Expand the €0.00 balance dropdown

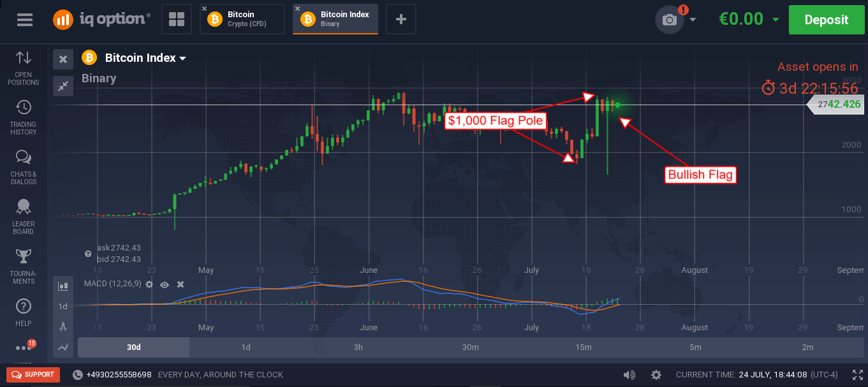(x=776, y=20)
